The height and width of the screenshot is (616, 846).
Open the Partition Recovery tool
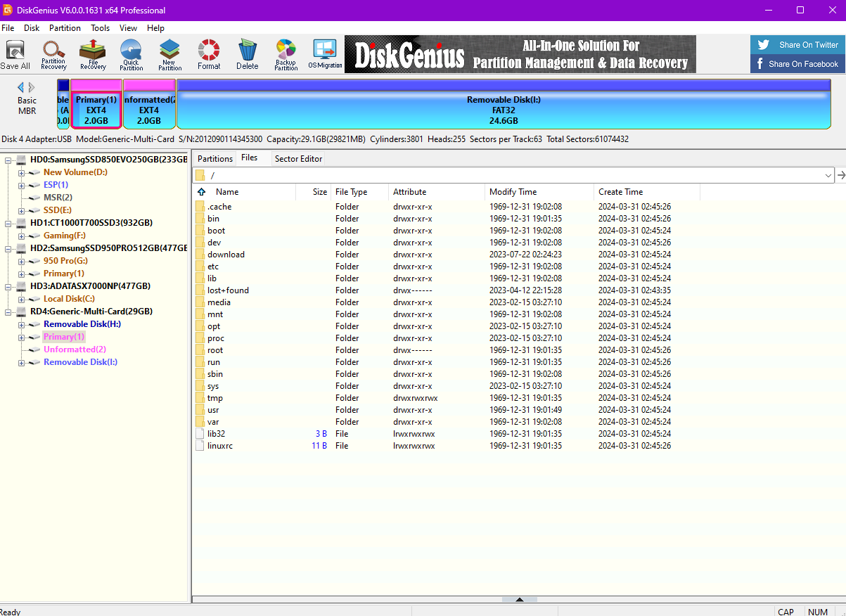(53, 54)
